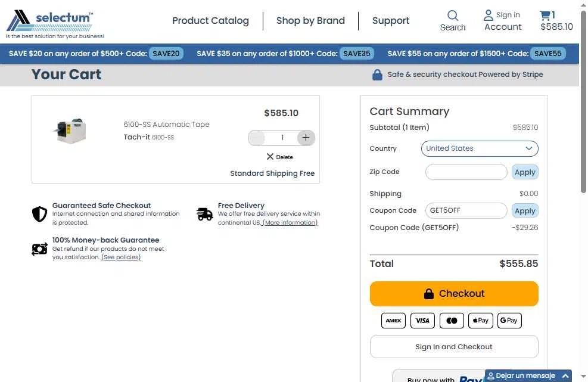This screenshot has width=588, height=382.
Task: Click Sign In and Checkout button
Action: (454, 347)
